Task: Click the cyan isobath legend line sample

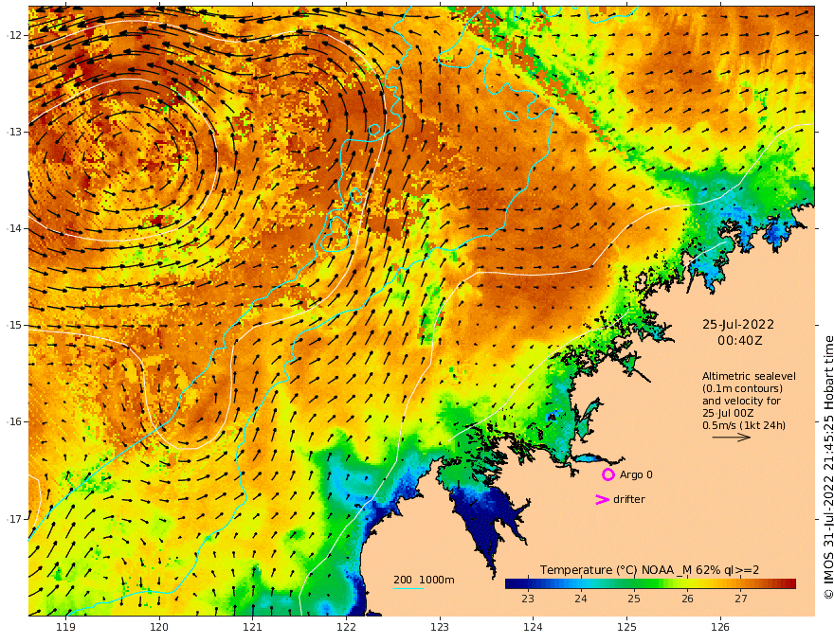Action: click(408, 588)
